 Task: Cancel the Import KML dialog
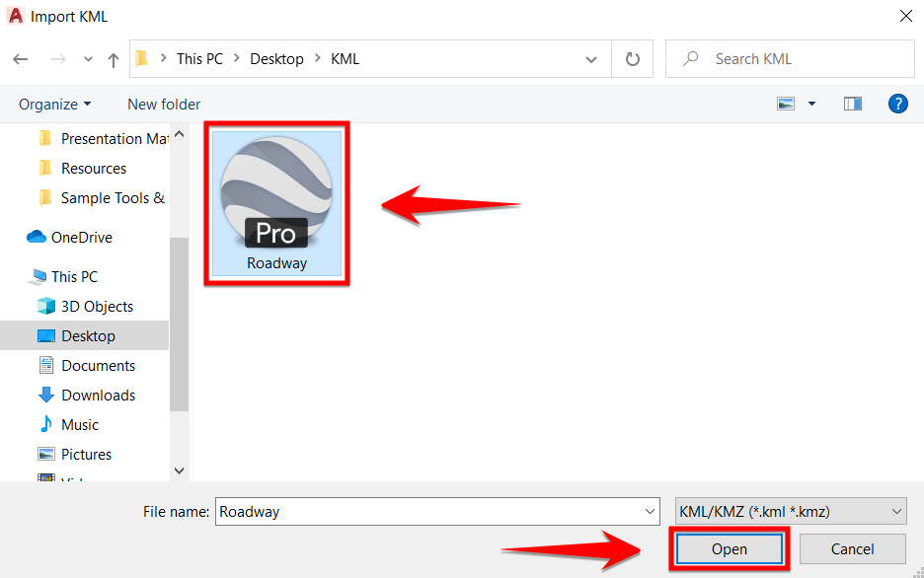(x=852, y=549)
